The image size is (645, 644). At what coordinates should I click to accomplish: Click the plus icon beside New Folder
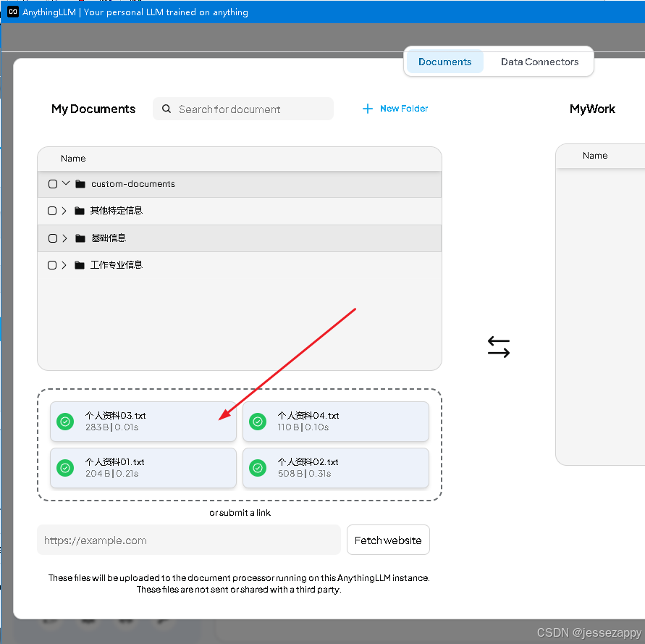[x=367, y=109]
